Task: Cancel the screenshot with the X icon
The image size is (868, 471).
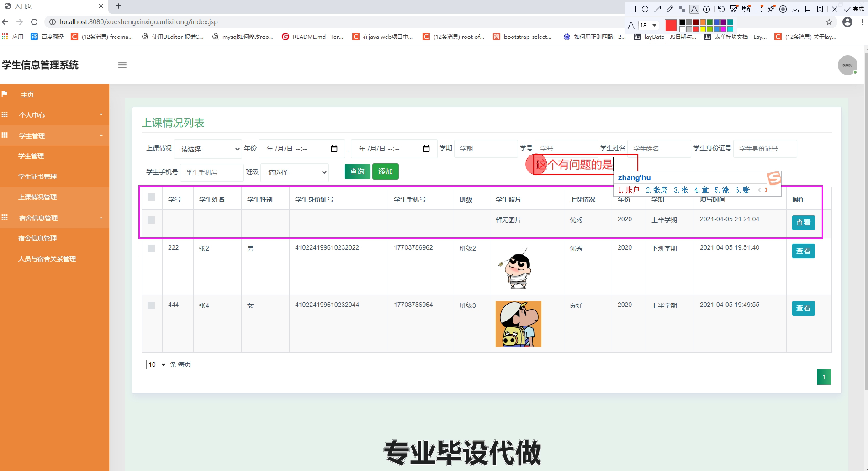Action: [835, 9]
